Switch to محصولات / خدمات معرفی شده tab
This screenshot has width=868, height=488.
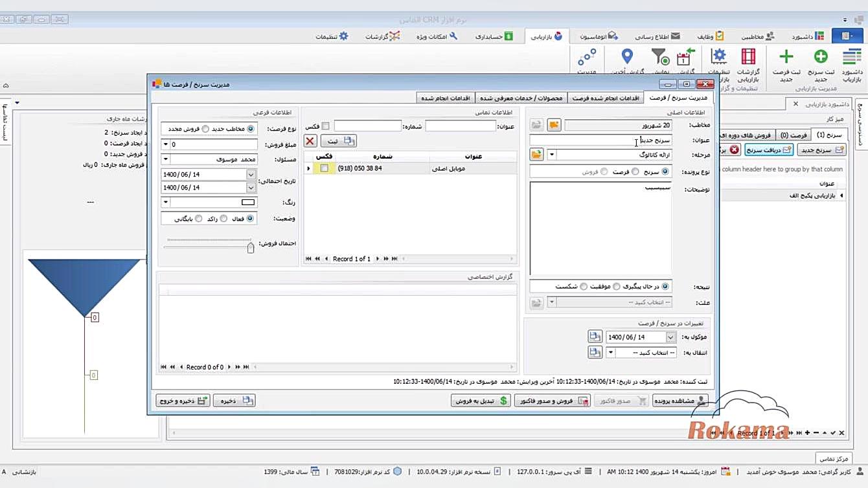(521, 98)
